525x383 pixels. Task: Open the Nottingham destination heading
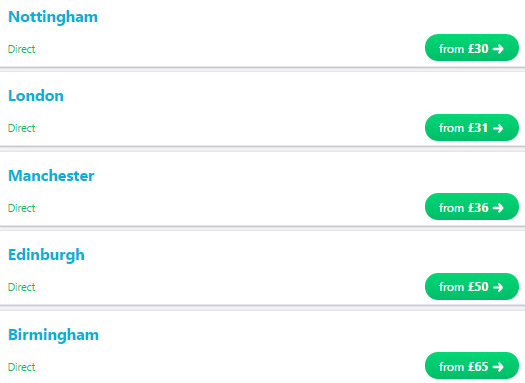(53, 17)
